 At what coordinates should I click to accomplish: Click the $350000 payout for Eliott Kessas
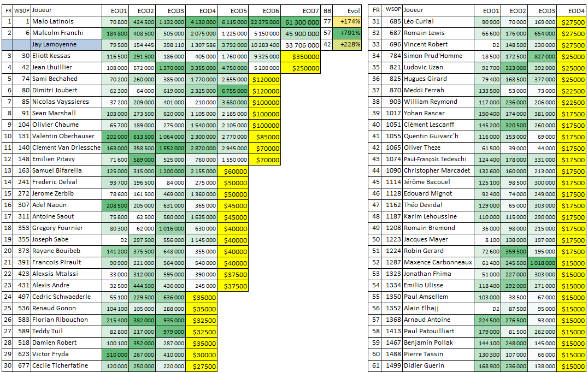[x=301, y=57]
